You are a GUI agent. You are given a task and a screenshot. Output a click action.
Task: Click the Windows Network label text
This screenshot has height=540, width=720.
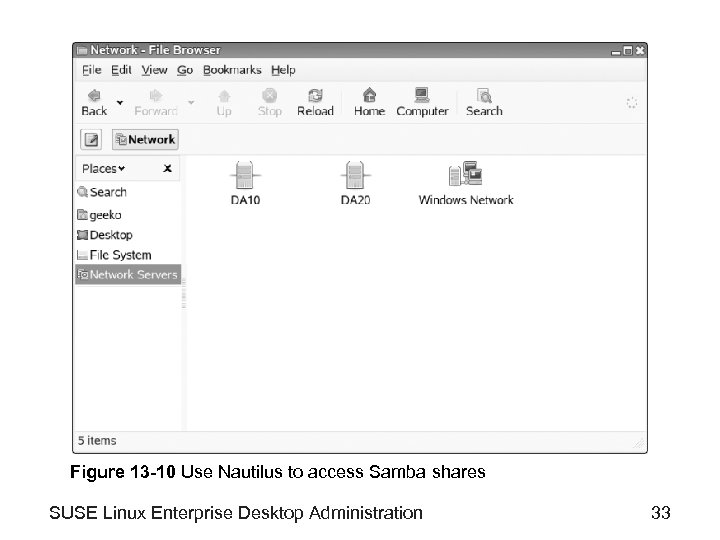[x=466, y=200]
